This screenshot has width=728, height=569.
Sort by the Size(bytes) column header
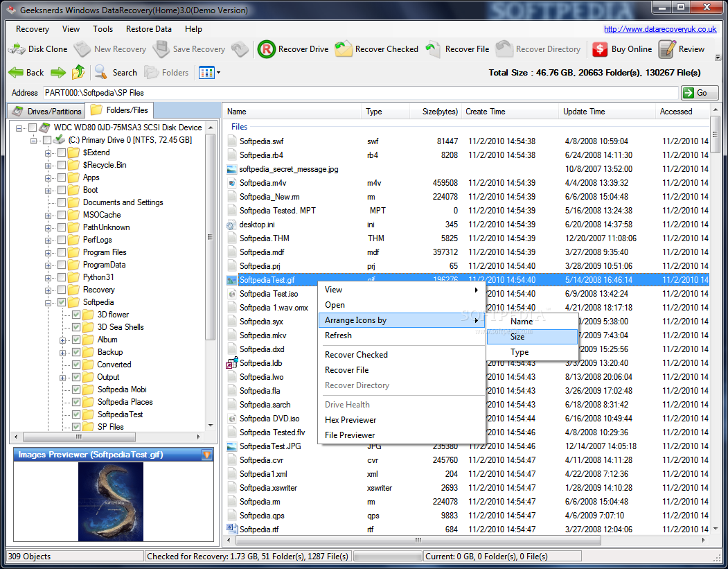[x=436, y=112]
